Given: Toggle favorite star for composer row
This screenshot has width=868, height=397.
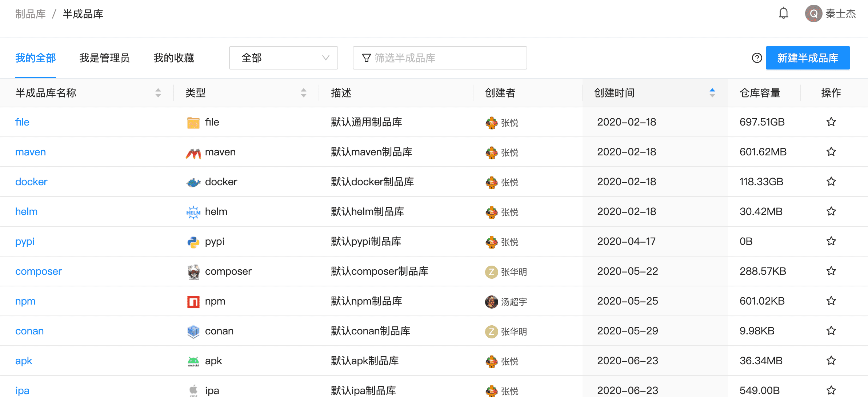Looking at the screenshot, I should point(831,271).
